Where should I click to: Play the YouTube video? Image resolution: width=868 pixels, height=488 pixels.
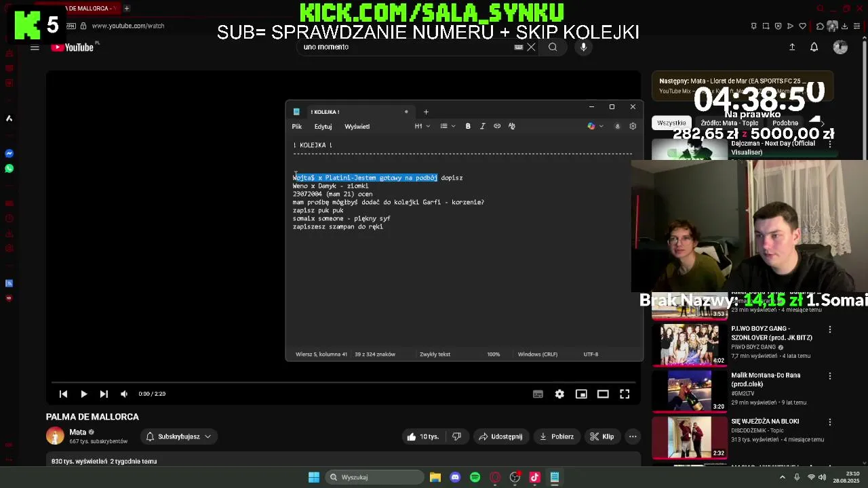pos(83,394)
